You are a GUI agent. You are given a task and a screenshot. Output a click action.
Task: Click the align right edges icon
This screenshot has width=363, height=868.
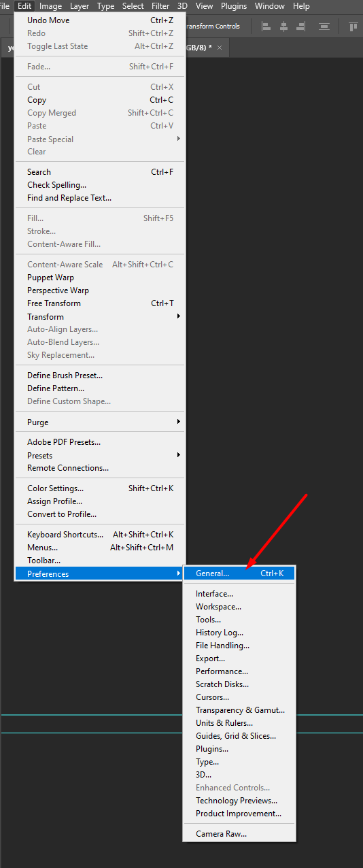click(302, 27)
